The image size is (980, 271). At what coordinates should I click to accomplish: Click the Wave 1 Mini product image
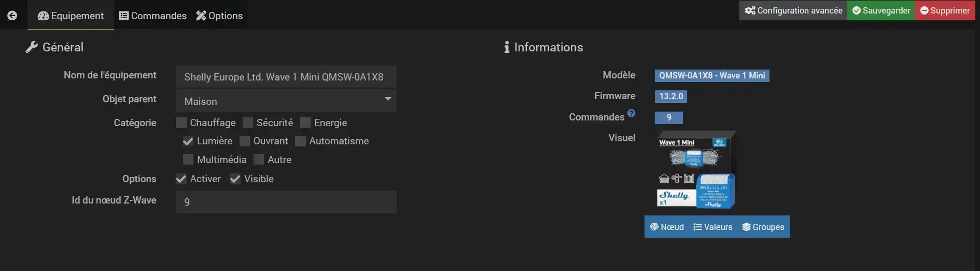pyautogui.click(x=696, y=170)
